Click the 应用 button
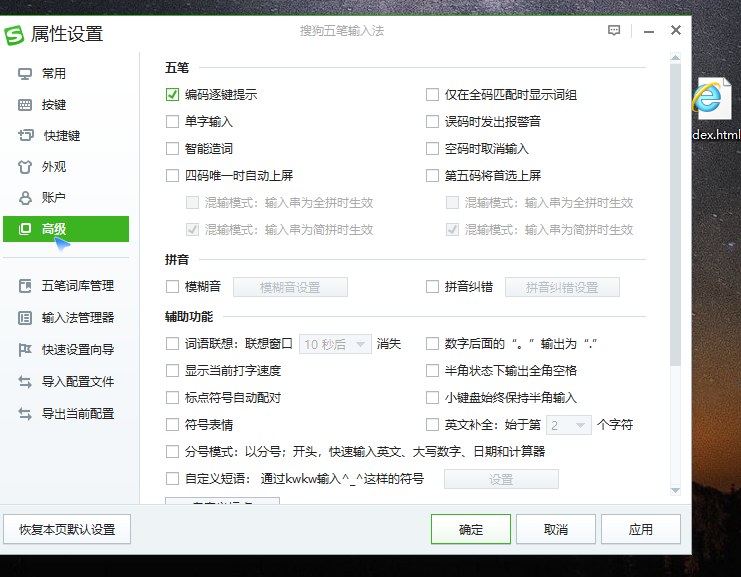741x577 pixels. 641,530
